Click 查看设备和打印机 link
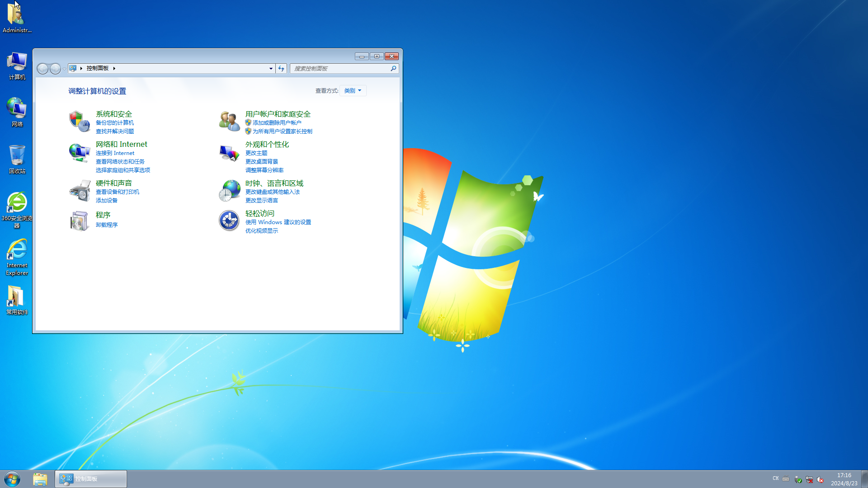Screen dimensions: 868x488 [118, 192]
